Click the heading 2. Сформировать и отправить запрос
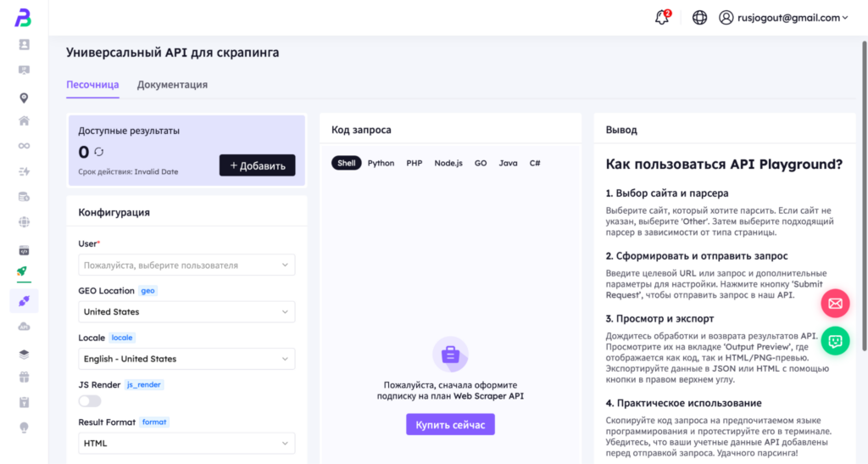 pos(697,256)
